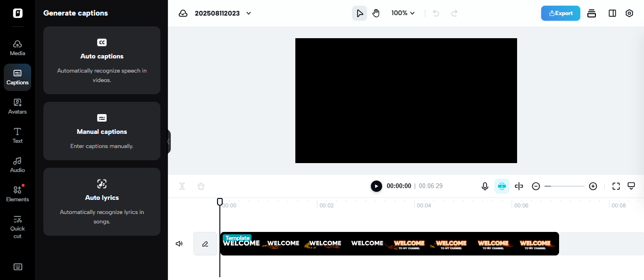Screen dimensions: 644x280
Task: Click the 00:04 mark on timeline ruler
Action: [x=424, y=206]
